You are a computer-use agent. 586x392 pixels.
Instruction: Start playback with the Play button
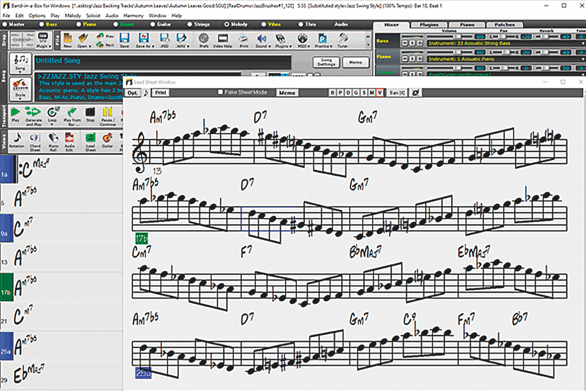point(15,115)
